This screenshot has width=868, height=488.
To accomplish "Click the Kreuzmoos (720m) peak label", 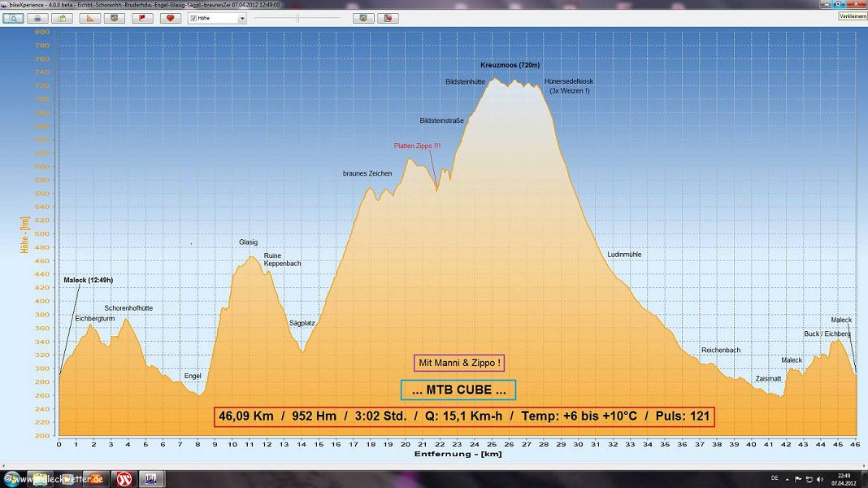I will [510, 65].
